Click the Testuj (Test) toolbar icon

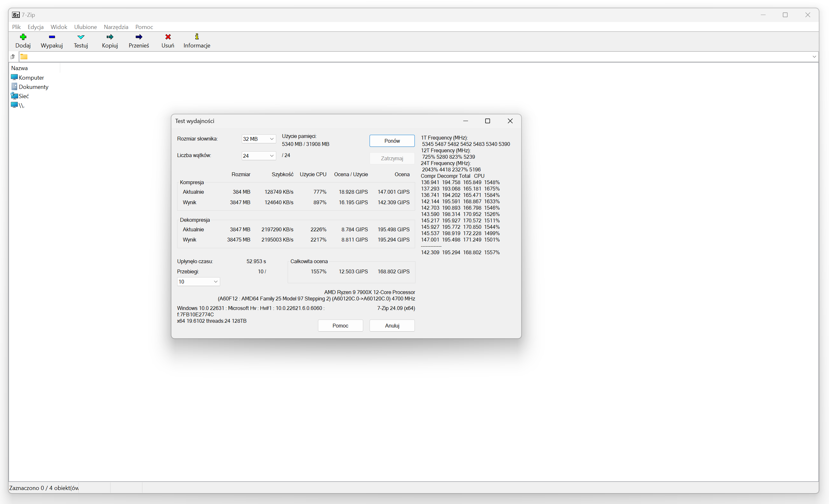click(x=81, y=37)
